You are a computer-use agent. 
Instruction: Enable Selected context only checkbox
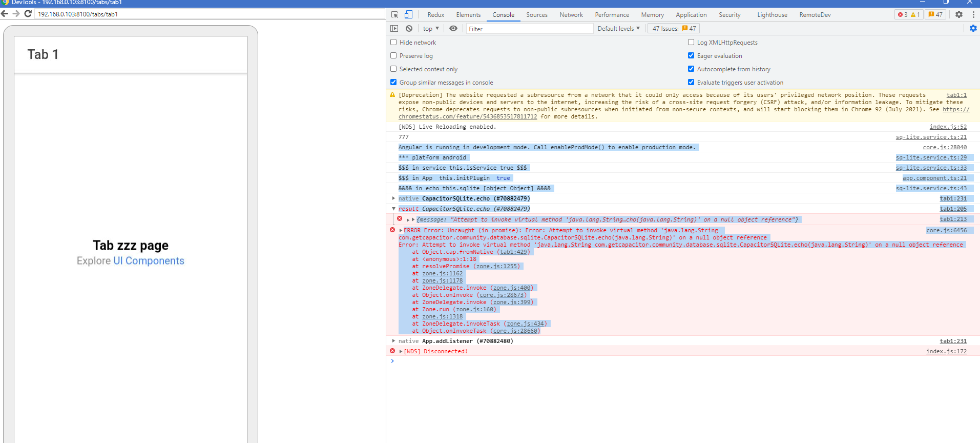click(393, 69)
